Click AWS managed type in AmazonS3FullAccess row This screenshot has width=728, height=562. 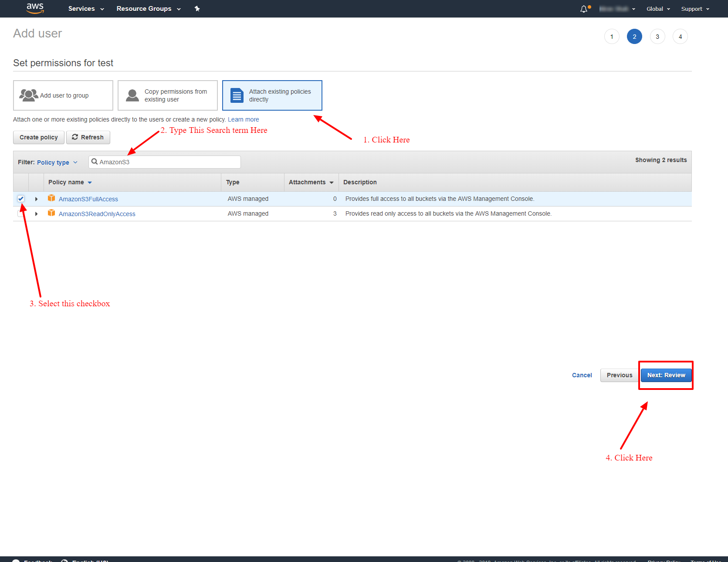pos(248,199)
